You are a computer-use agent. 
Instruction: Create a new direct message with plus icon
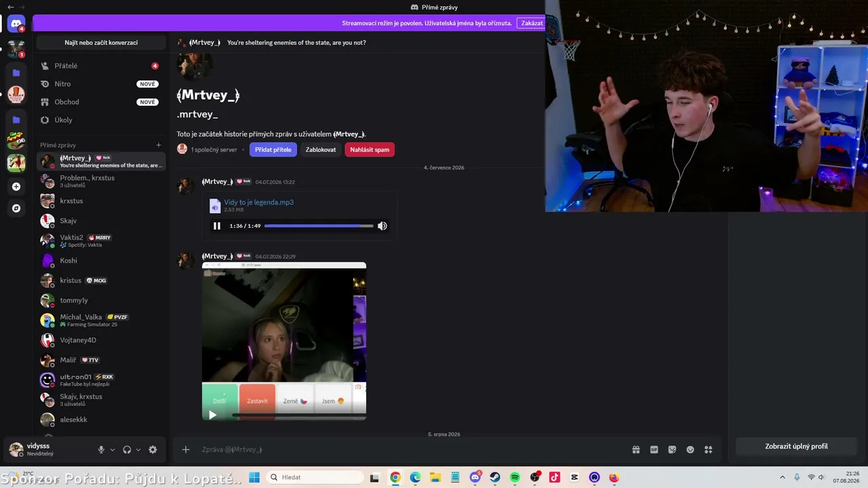click(x=159, y=145)
